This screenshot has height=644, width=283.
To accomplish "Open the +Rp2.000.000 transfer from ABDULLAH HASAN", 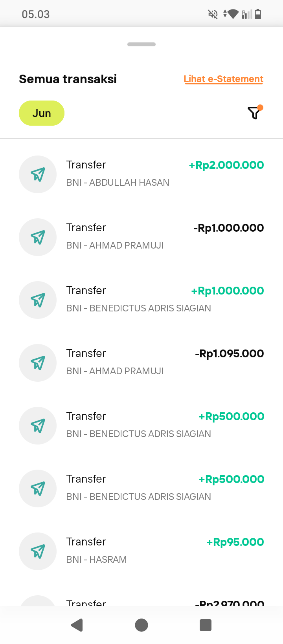I will [141, 174].
